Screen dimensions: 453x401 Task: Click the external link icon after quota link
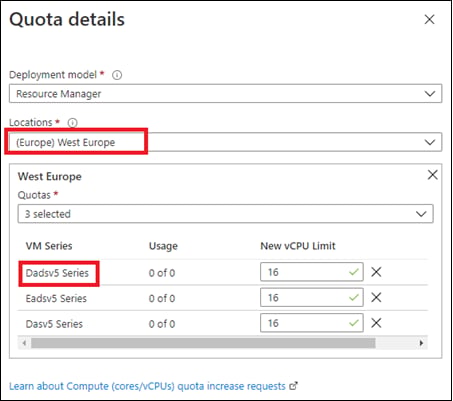293,386
